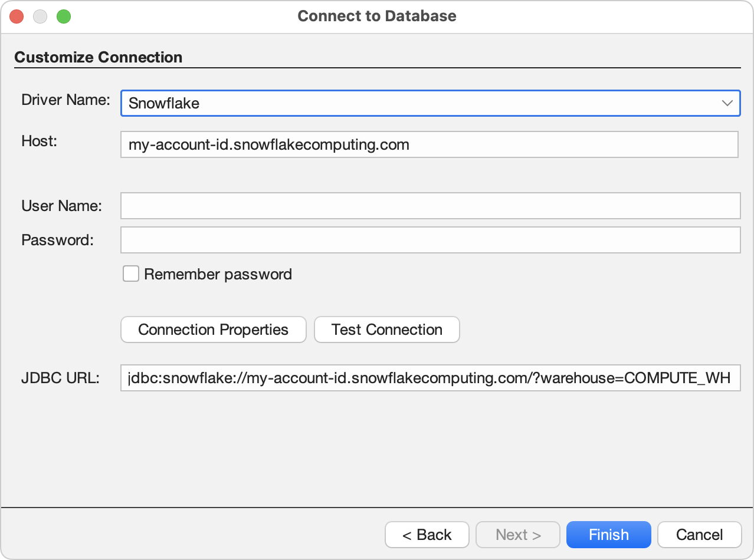754x560 pixels.
Task: Cancel the database connection setup
Action: (699, 534)
